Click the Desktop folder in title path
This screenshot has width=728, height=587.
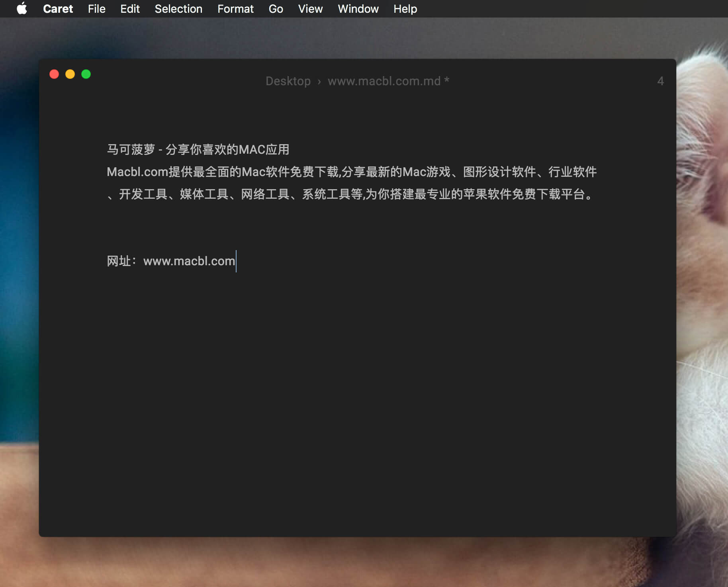tap(288, 81)
